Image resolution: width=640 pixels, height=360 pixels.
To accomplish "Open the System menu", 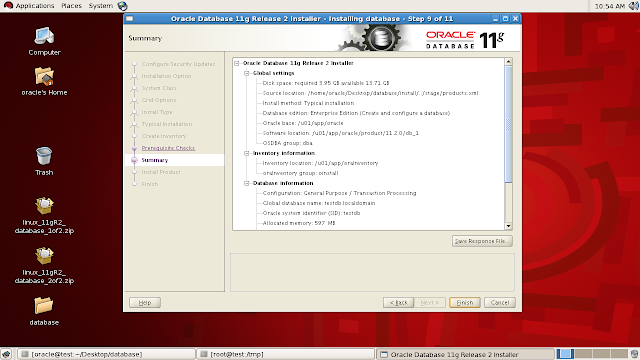I will pos(100,6).
